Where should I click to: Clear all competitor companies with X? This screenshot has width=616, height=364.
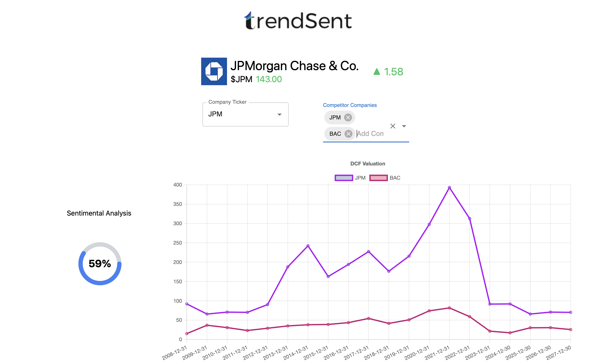[393, 126]
